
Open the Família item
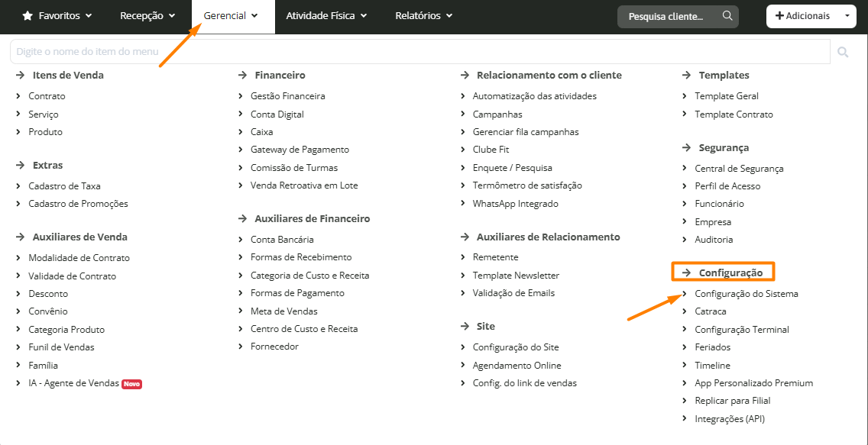click(44, 366)
